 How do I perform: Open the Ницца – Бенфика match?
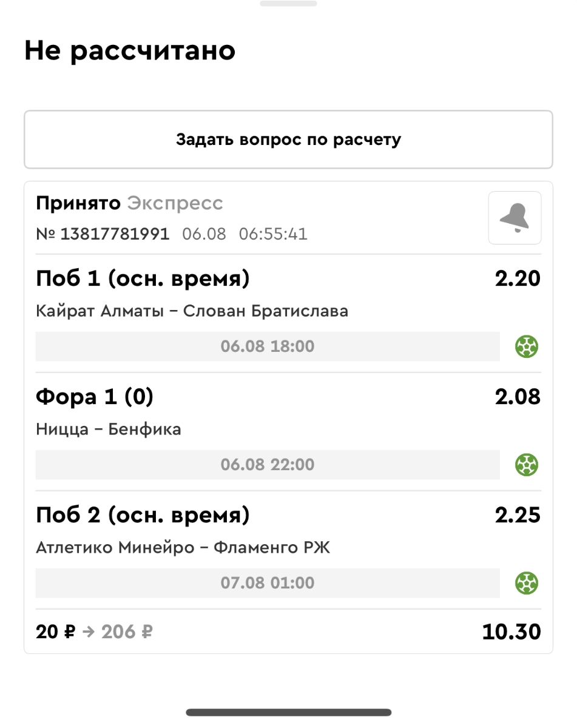(x=109, y=430)
